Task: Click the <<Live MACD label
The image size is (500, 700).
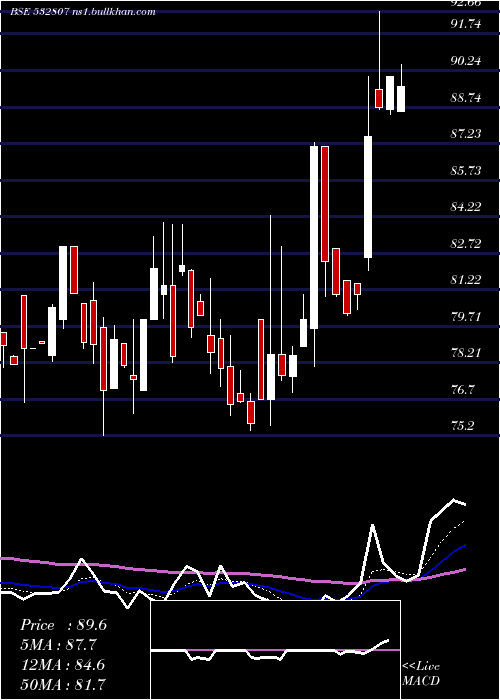Action: (421, 673)
